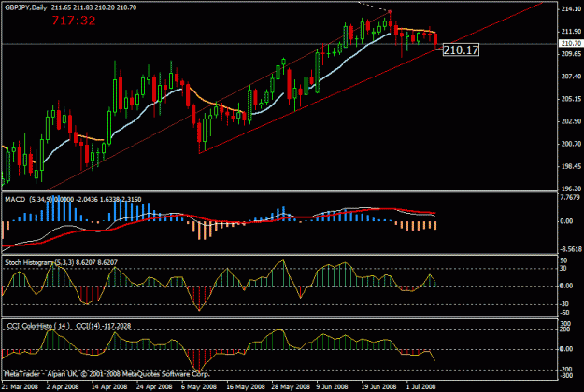The image size is (584, 392).
Task: Click the 0.00 level on MACD scale
Action: pos(566,221)
